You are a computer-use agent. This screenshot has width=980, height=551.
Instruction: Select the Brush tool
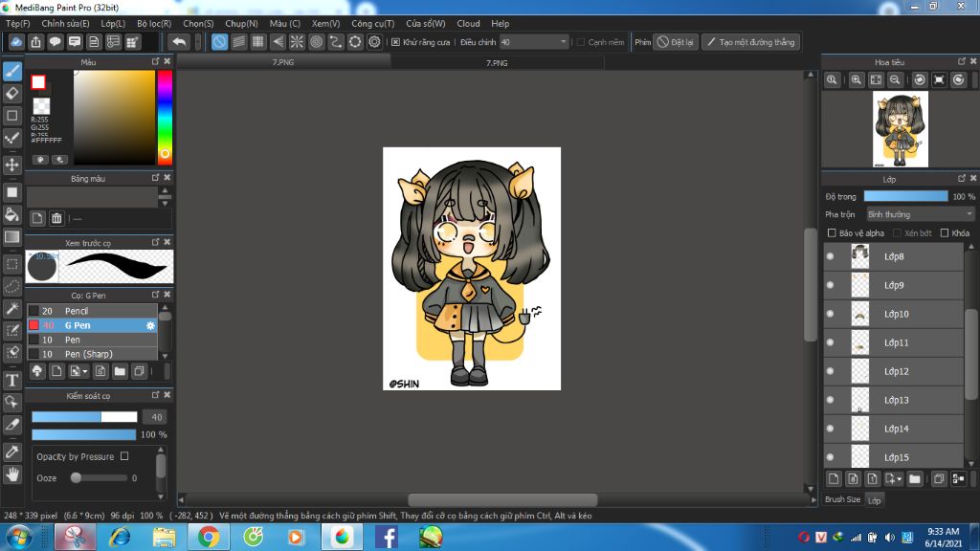pos(11,71)
